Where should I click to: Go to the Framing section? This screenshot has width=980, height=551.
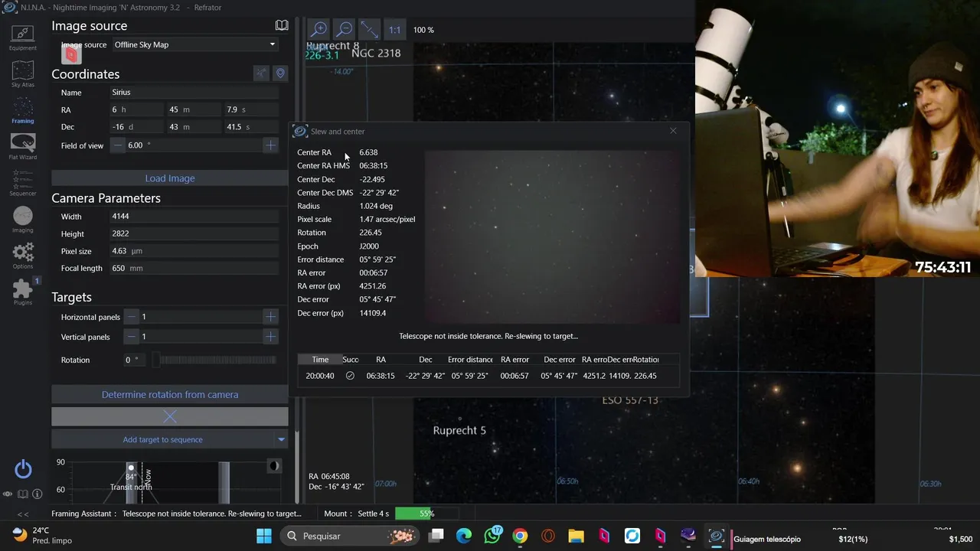point(23,110)
